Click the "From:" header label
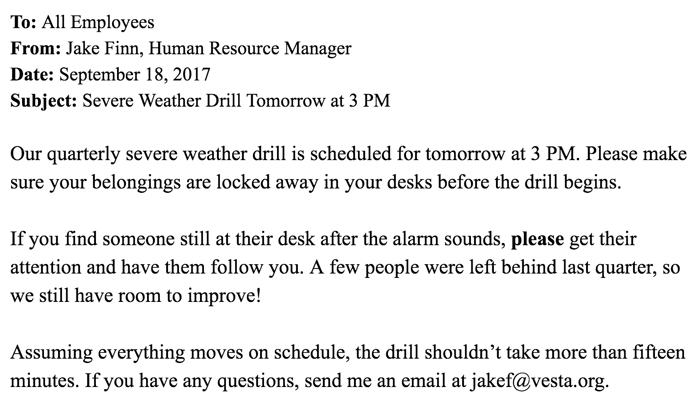The height and width of the screenshot is (408, 700). coord(33,47)
